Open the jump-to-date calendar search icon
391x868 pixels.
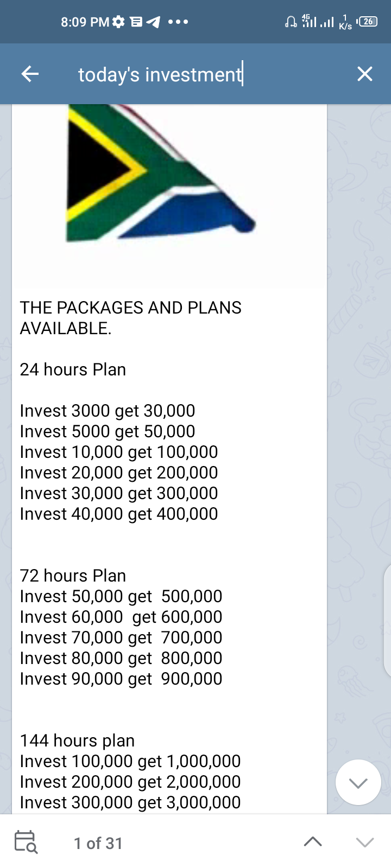point(26,842)
